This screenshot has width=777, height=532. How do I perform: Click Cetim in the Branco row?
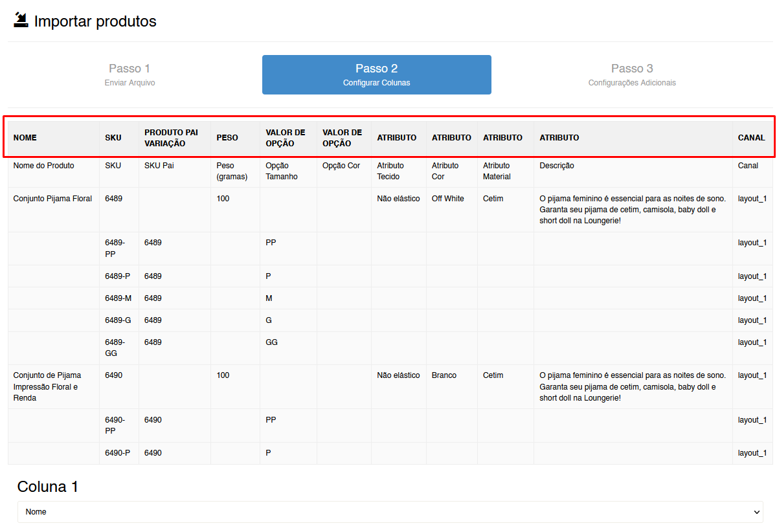(x=493, y=375)
